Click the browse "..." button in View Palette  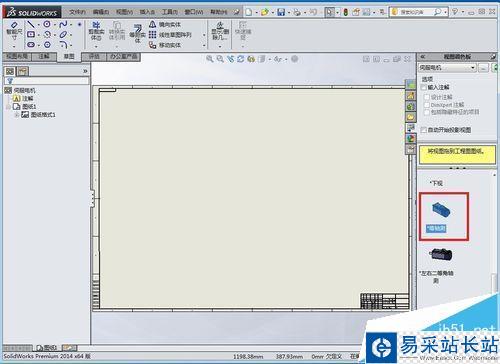483,68
